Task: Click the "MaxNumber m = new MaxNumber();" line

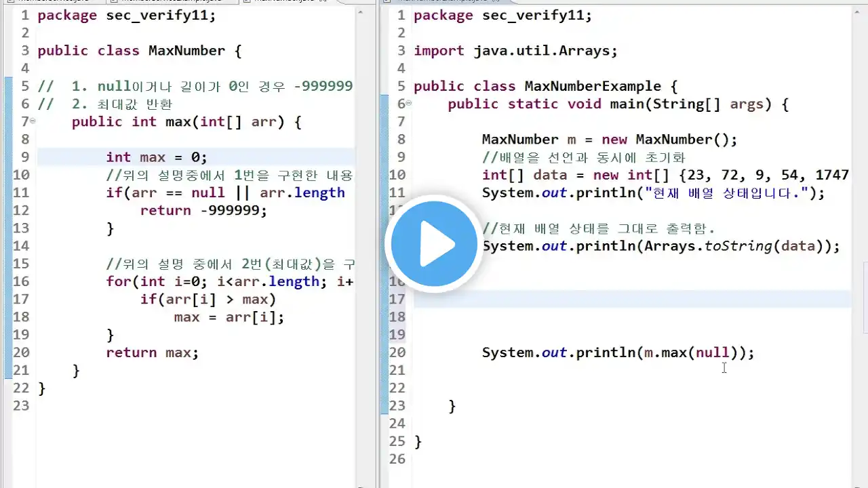Action: coord(610,140)
